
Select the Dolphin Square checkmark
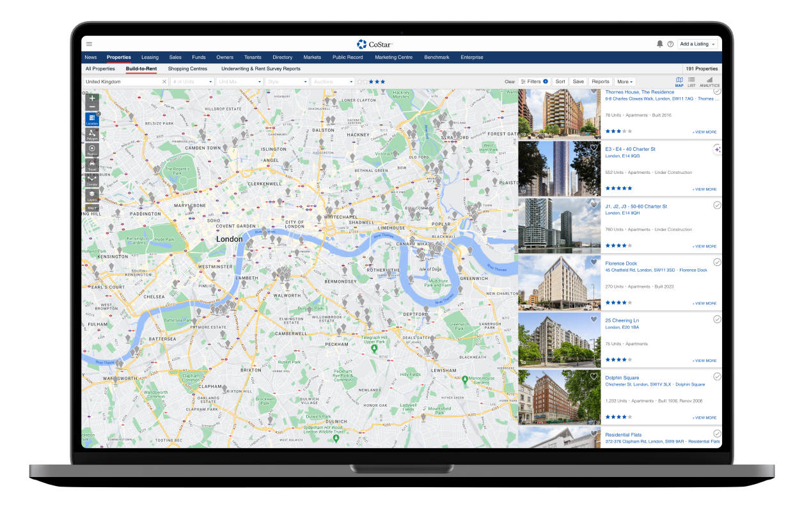(717, 377)
